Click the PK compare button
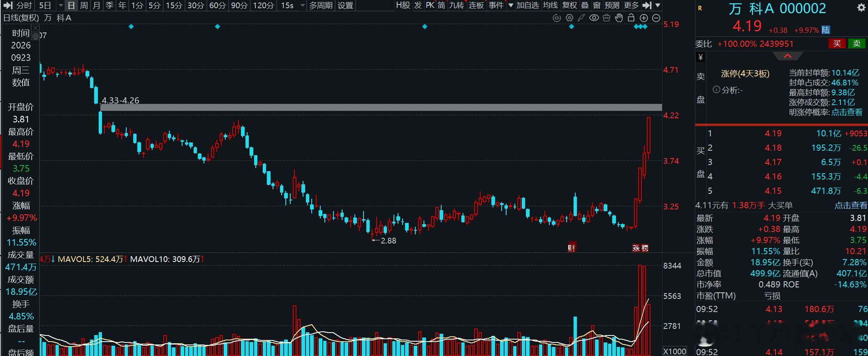 (x=430, y=5)
